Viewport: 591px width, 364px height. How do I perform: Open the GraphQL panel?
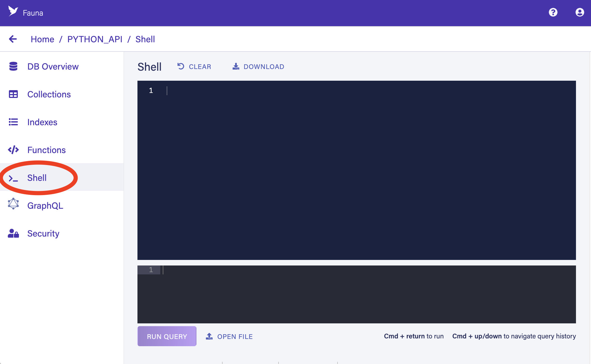[x=45, y=206]
